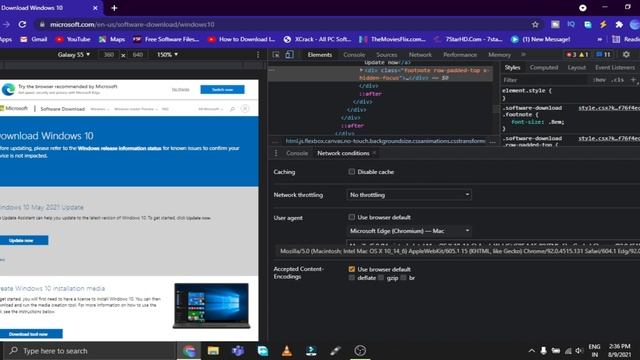
Task: Open the YouTube bookmark
Action: click(x=73, y=39)
